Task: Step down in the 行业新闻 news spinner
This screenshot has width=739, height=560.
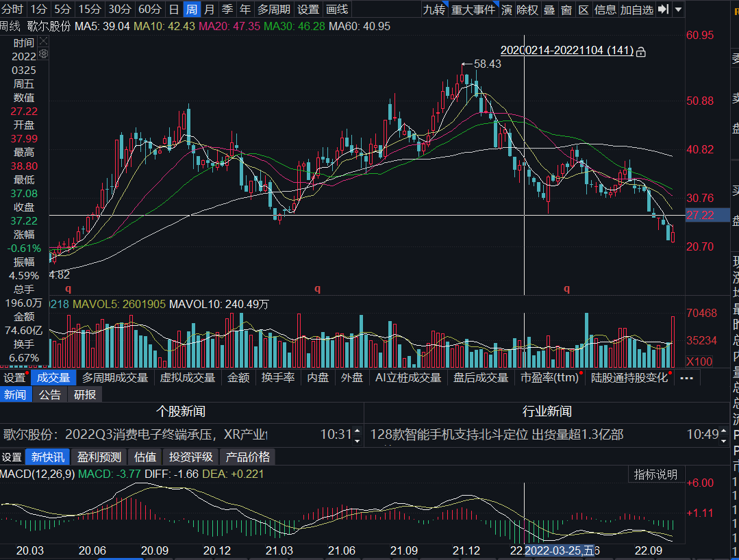Action: (723, 441)
